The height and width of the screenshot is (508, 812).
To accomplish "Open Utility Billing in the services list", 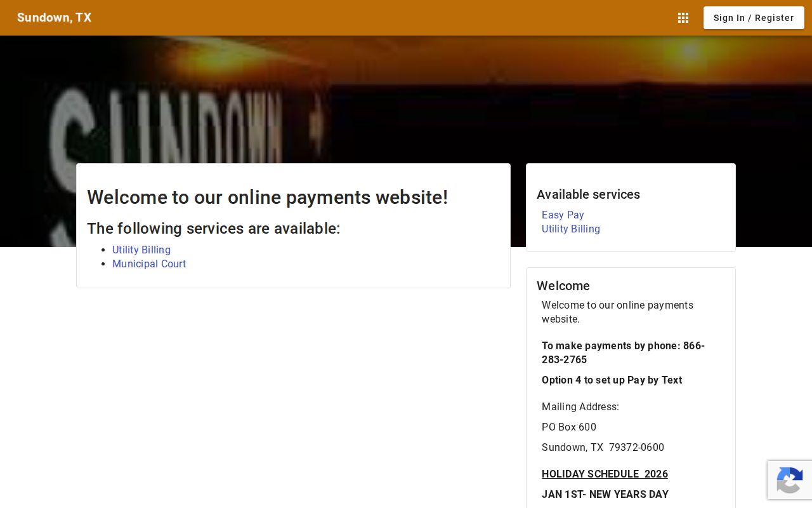I will 141,250.
